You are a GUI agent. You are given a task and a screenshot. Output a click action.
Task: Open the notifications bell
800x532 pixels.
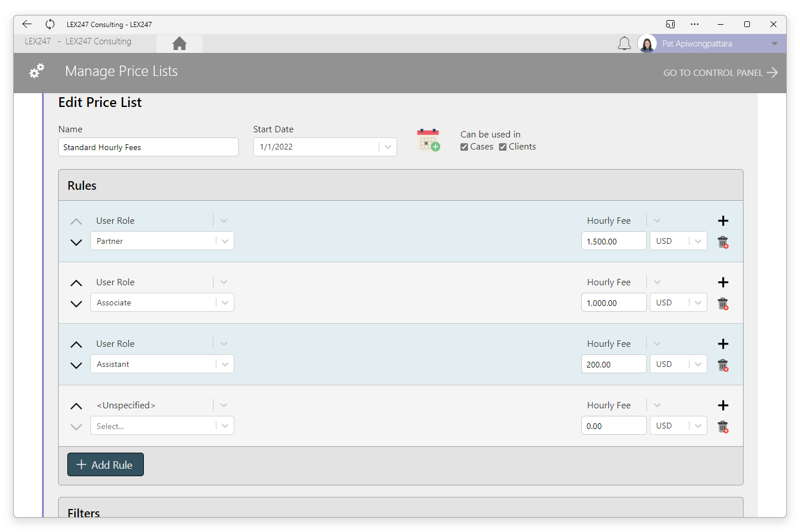pyautogui.click(x=624, y=44)
